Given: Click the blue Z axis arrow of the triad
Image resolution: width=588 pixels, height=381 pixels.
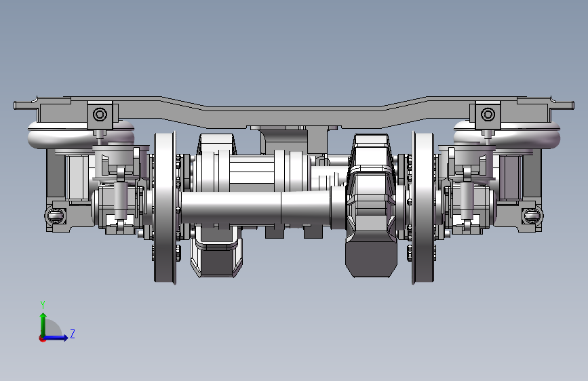Looking at the screenshot, I should [x=56, y=338].
